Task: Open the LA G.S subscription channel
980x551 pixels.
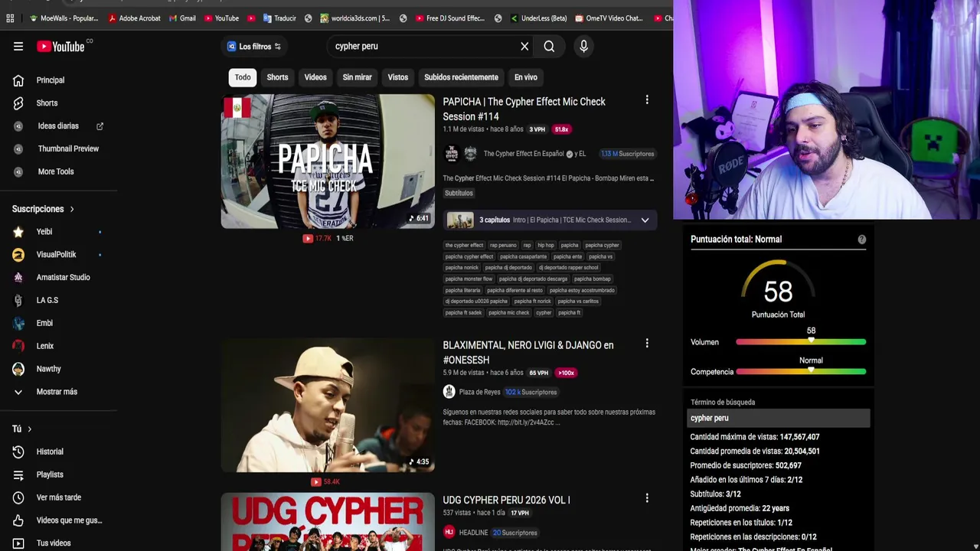Action: [47, 301]
